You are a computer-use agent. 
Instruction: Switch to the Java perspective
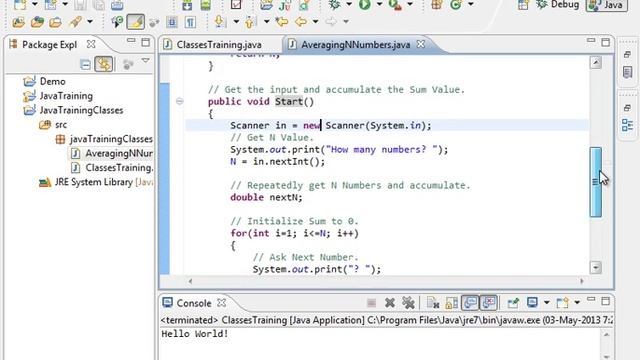(x=607, y=5)
